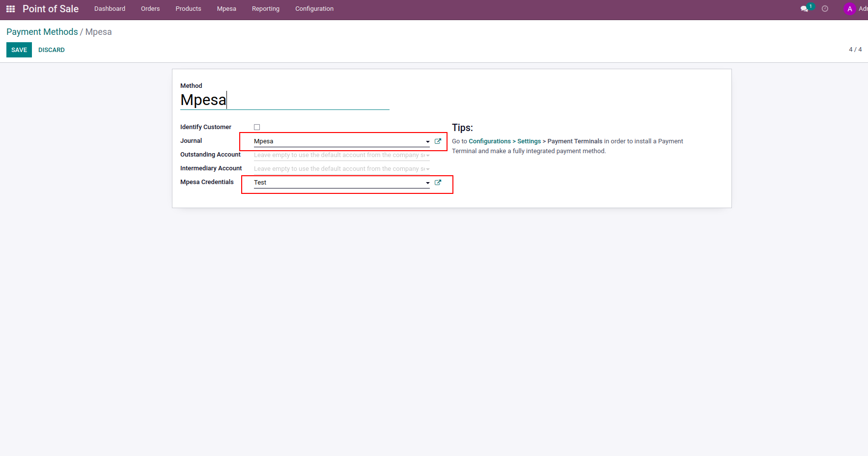Open the Mpesa Credentials dropdown
Viewport: 868px width, 456px height.
click(x=427, y=182)
